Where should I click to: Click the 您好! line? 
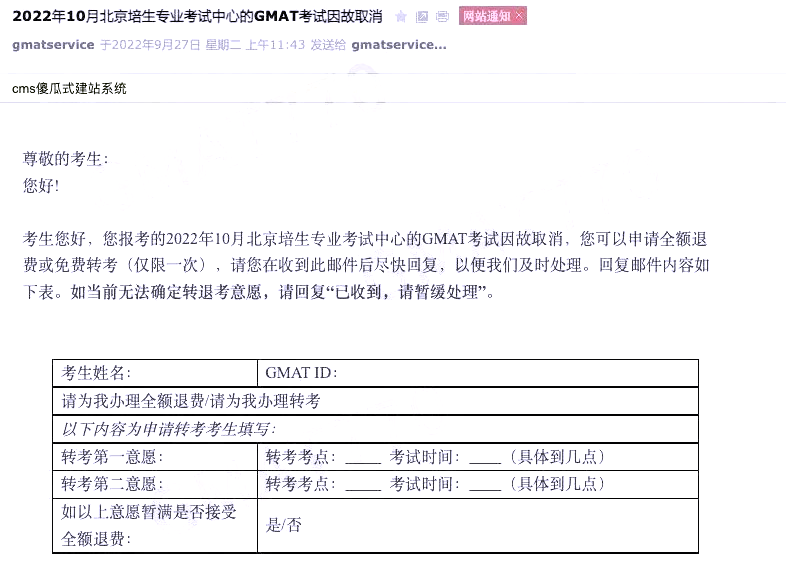pos(41,185)
